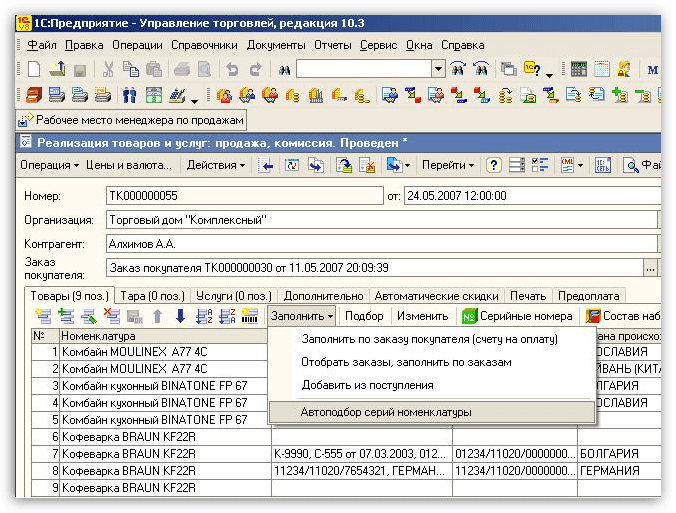Click the Серийные номера button
676x513 pixels.
[x=517, y=316]
